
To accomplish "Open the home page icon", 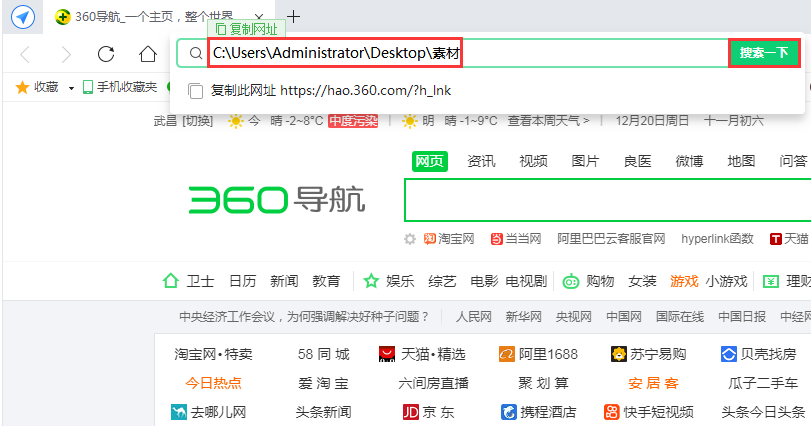I will pos(148,54).
